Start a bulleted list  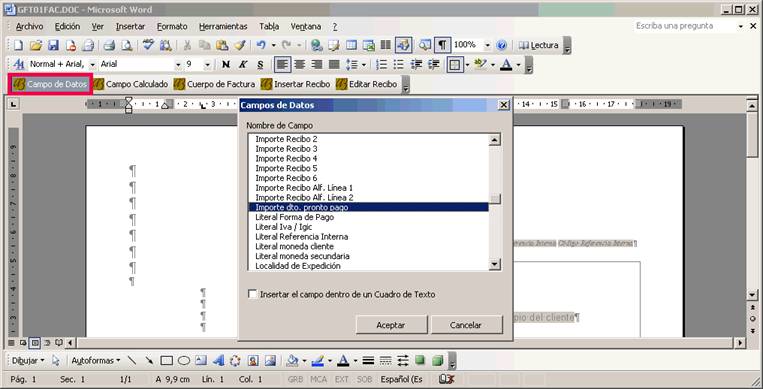pos(399,64)
